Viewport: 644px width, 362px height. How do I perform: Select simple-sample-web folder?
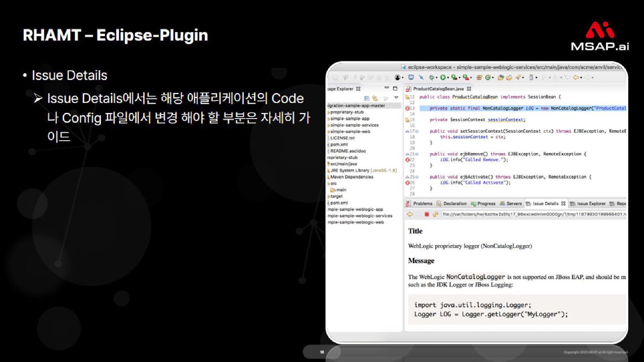349,131
